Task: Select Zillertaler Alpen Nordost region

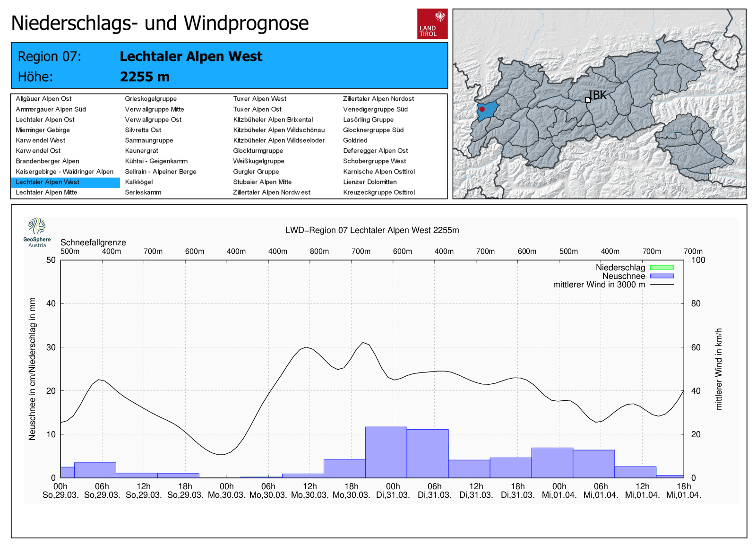Action: tap(378, 99)
